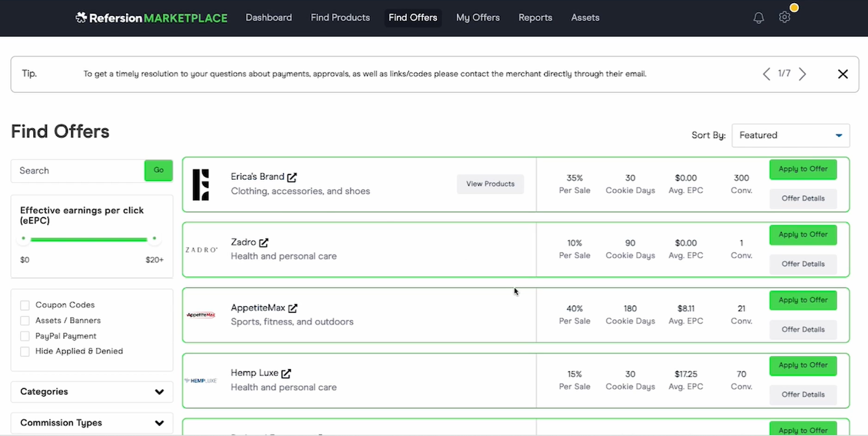Switch to the My Offers tab
Screen dimensions: 868x436
click(x=477, y=18)
